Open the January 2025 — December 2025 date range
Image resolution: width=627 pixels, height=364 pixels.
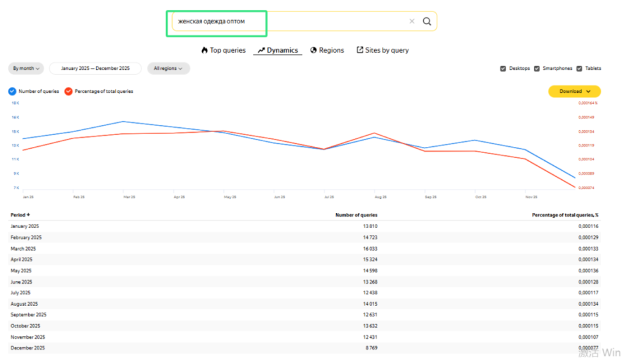95,69
